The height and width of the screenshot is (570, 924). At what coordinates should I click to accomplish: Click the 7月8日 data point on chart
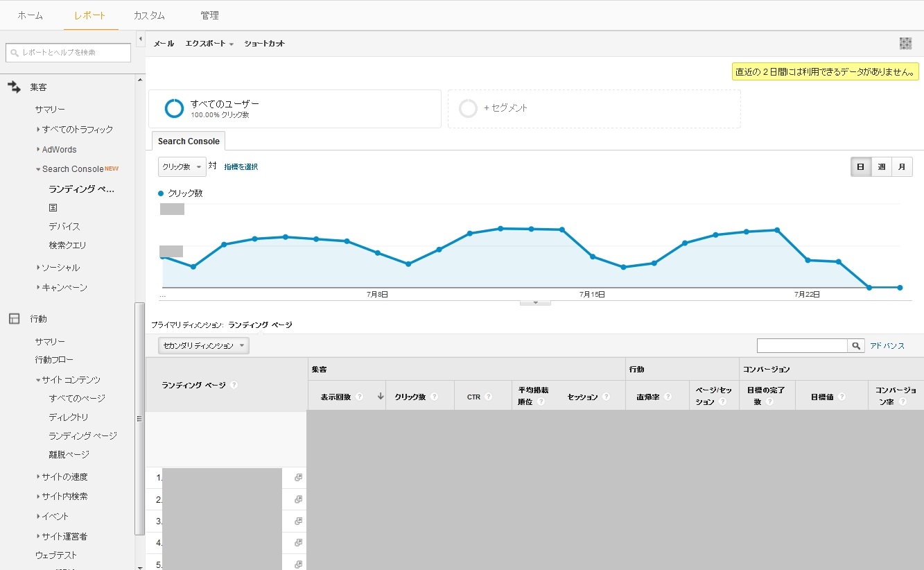(378, 252)
